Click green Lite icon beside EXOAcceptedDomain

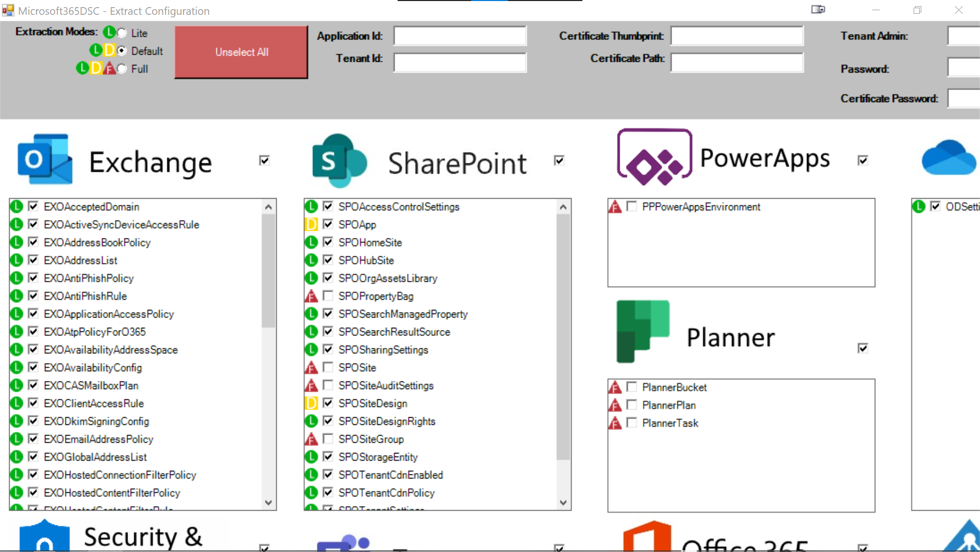pyautogui.click(x=16, y=207)
